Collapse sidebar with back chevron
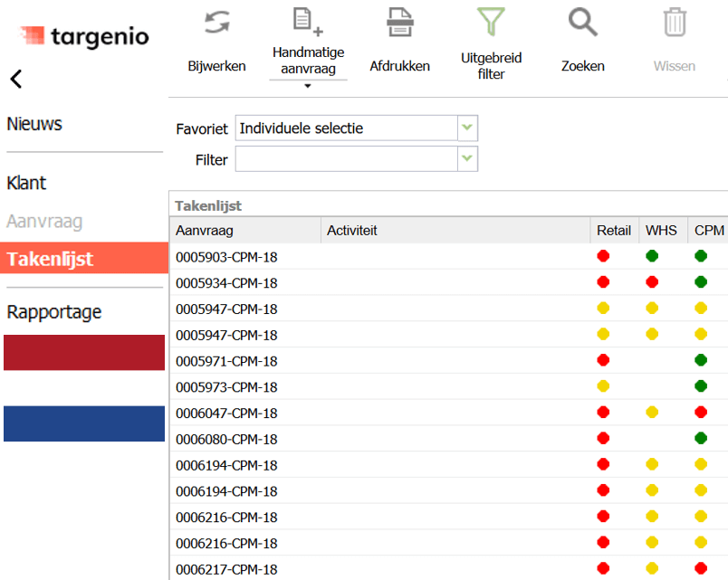Viewport: 728px width, 580px height. coord(16,80)
